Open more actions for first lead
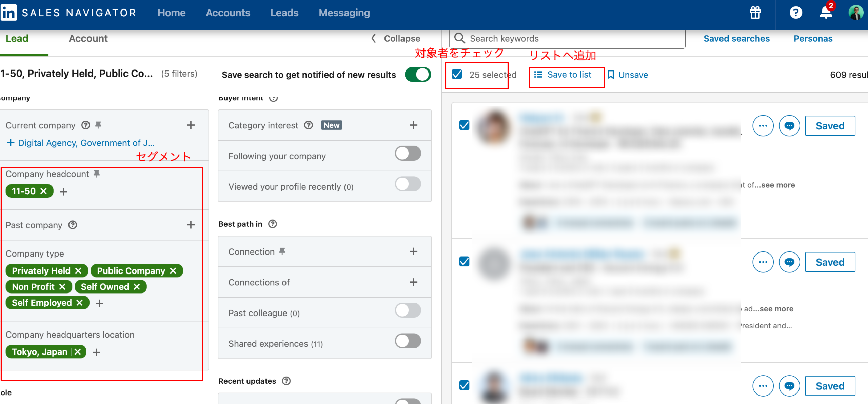Image resolution: width=868 pixels, height=404 pixels. (x=763, y=126)
